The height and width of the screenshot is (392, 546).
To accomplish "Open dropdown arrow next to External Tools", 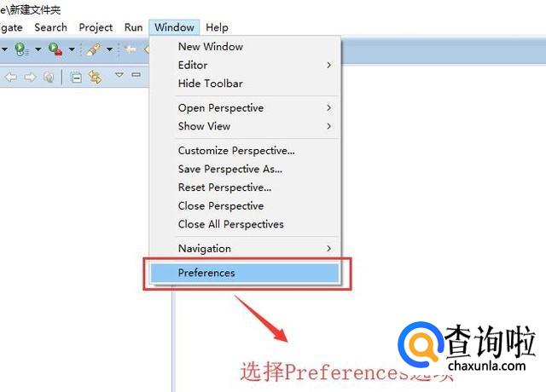I will pyautogui.click(x=109, y=49).
